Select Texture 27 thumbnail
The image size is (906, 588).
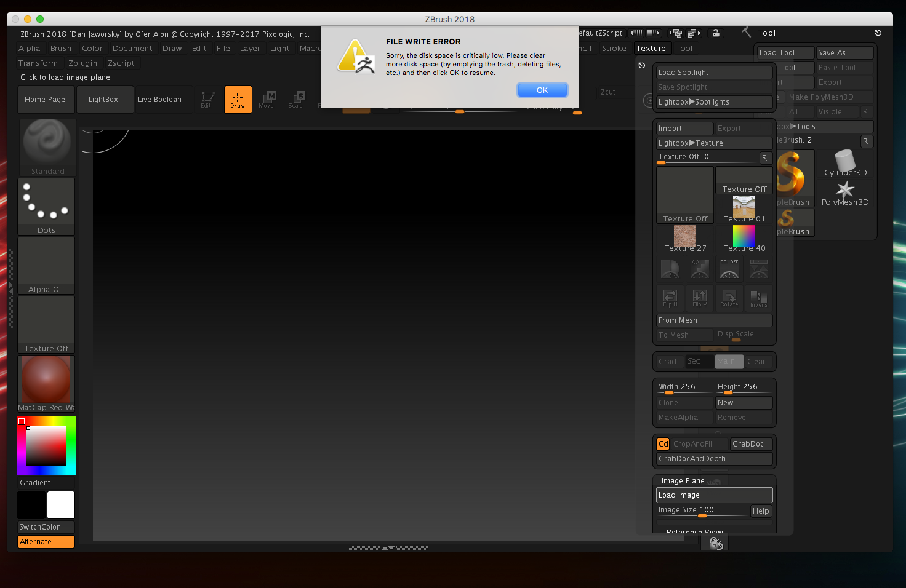pos(685,239)
